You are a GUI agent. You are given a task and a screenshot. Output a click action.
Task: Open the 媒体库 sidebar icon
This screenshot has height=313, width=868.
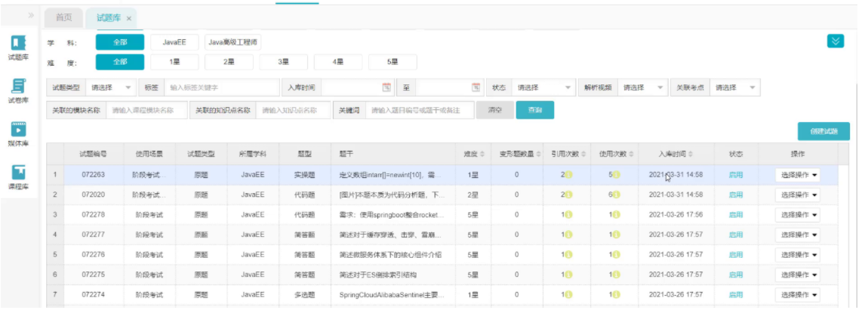click(x=18, y=130)
